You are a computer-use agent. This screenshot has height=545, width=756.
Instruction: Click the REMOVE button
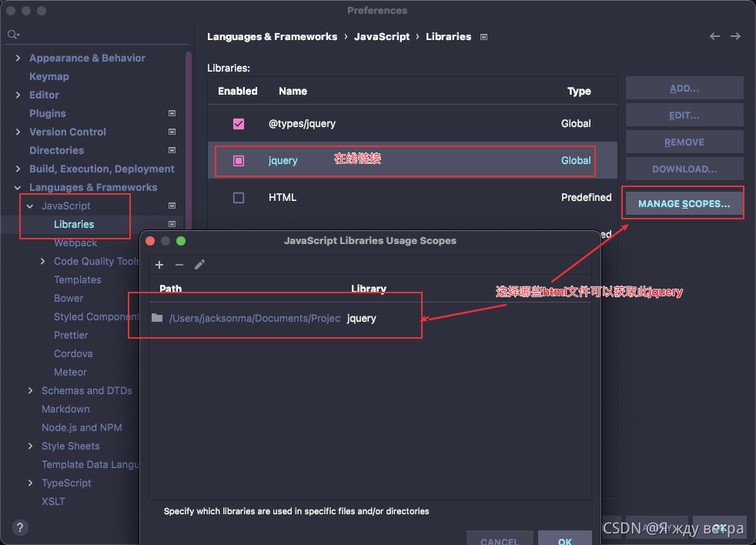684,142
